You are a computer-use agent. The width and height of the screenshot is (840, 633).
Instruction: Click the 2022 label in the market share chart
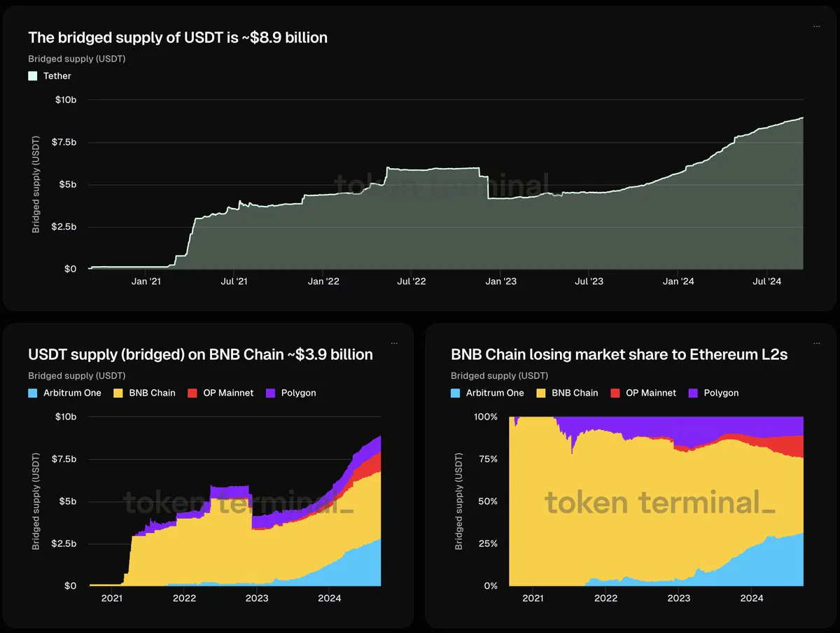(x=606, y=598)
